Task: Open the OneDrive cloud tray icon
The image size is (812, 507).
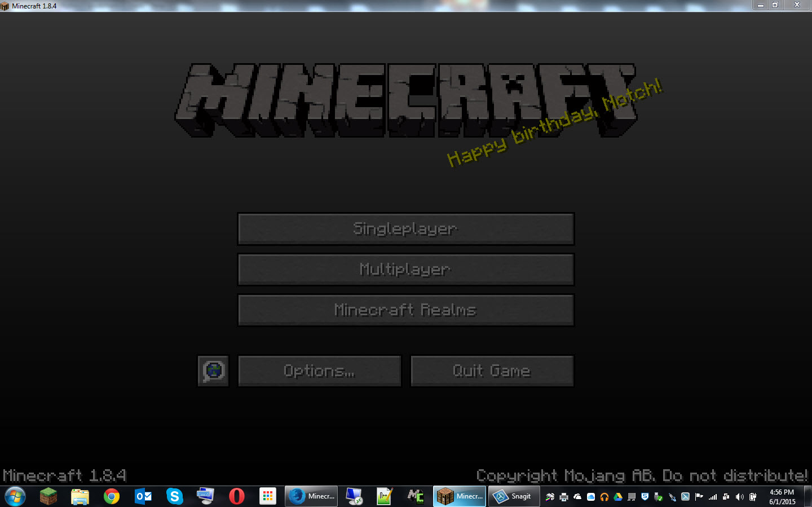Action: (x=577, y=497)
